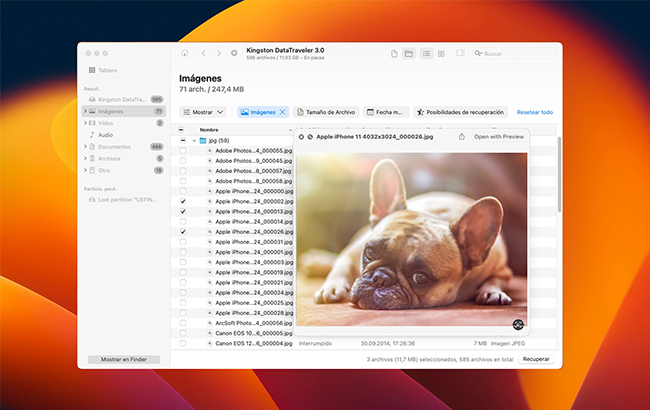The width and height of the screenshot is (650, 410).
Task: Select Apple iPhone...24_000031.jpg row
Action: [x=254, y=242]
